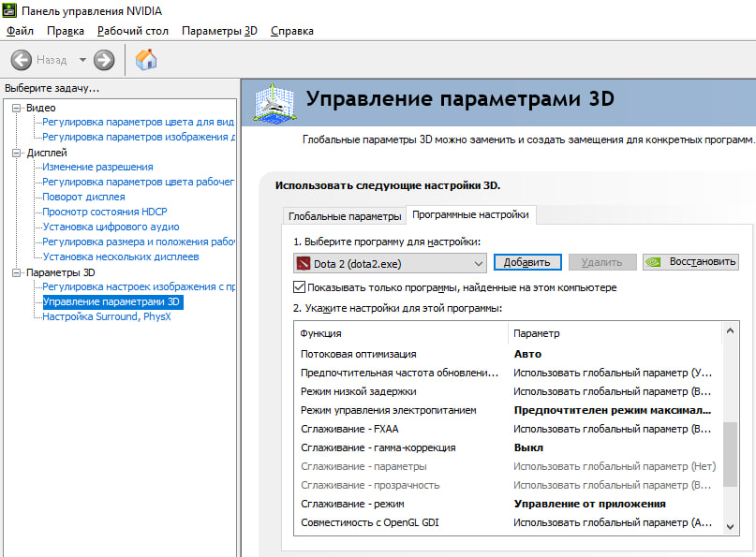Open the Рабочий стол menu

coord(133,31)
